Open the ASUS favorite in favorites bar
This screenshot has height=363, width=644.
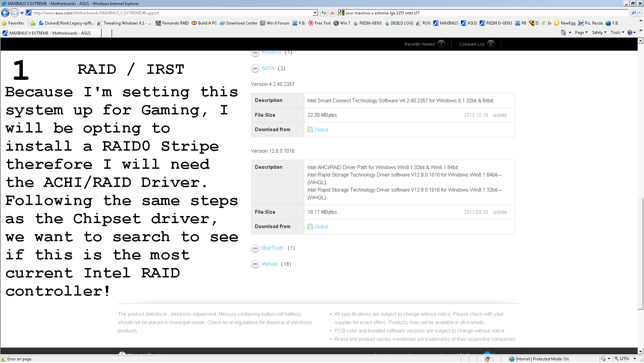pos(469,23)
